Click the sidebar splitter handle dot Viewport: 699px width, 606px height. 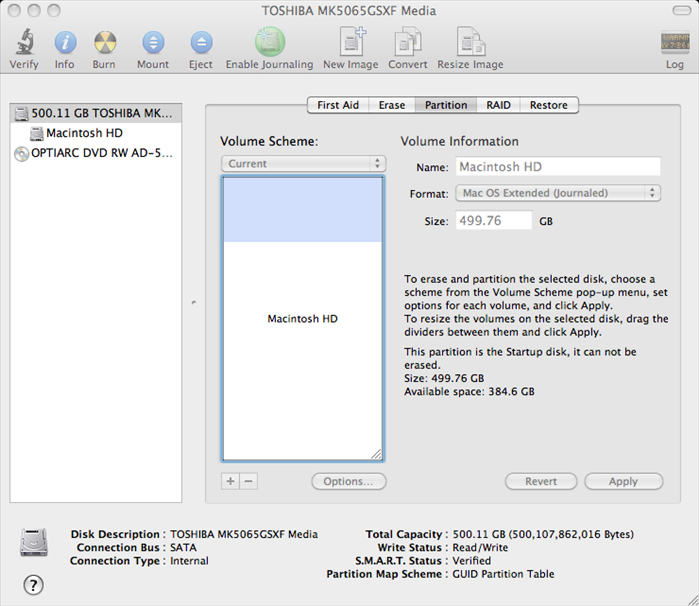194,303
